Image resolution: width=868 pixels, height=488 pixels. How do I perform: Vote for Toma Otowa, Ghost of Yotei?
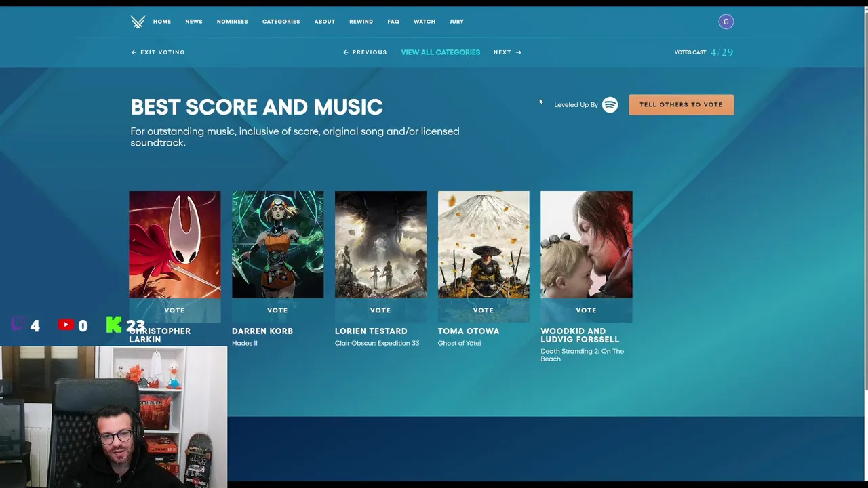click(484, 310)
